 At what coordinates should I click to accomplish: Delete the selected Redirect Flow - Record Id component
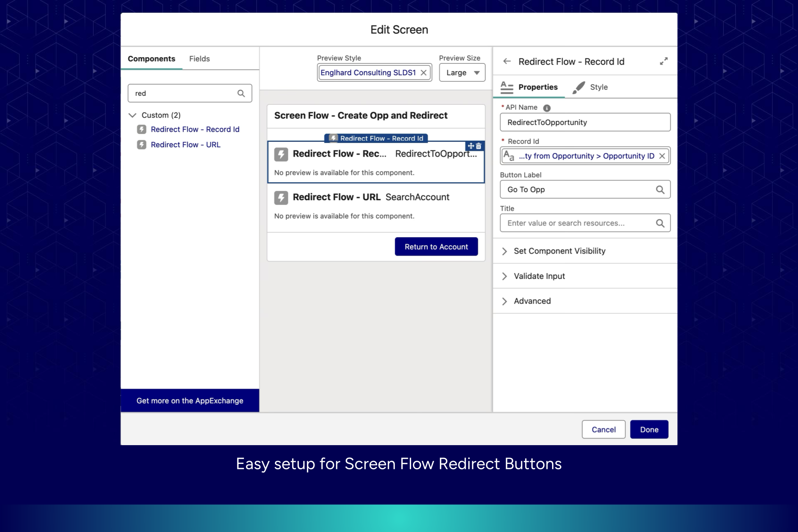tap(479, 146)
